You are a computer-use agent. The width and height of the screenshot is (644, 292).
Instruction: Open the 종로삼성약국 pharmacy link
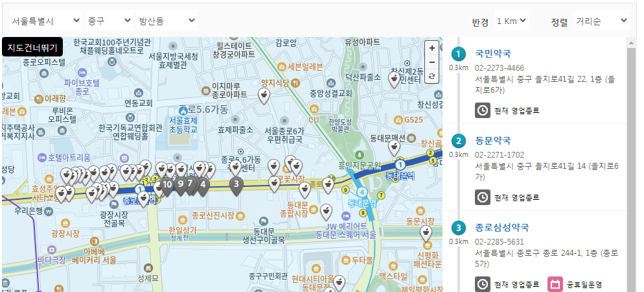(502, 227)
